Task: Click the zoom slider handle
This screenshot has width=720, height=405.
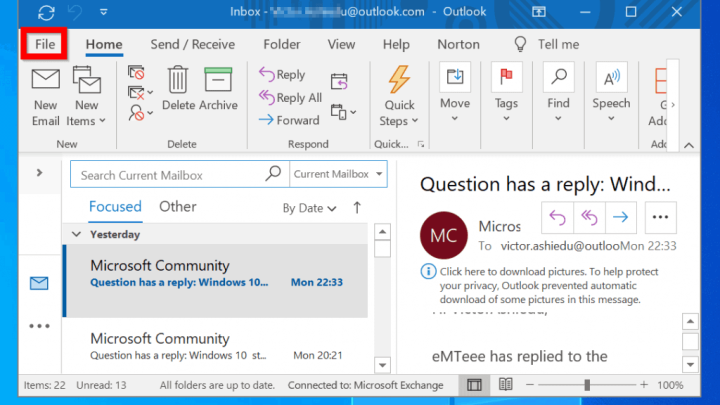Action: click(x=587, y=385)
